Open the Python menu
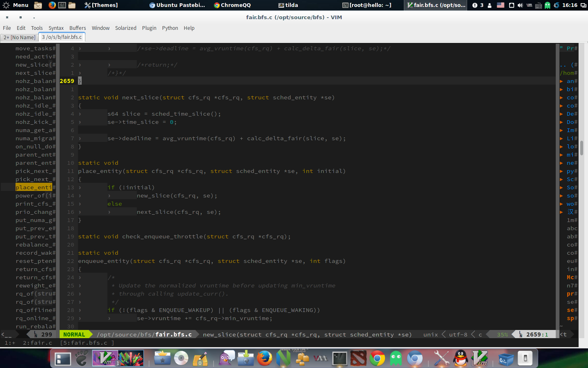The height and width of the screenshot is (368, 588). [170, 28]
